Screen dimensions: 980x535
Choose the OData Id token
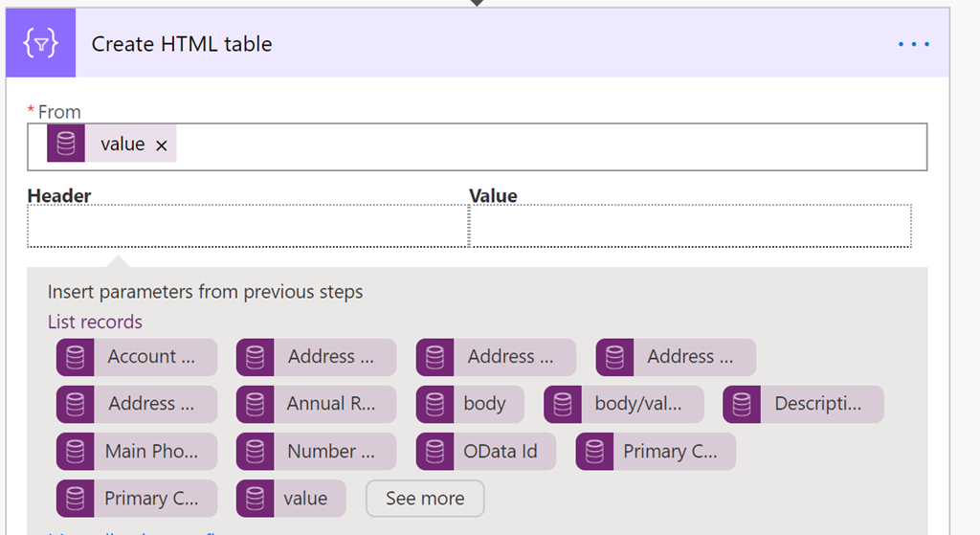(x=486, y=451)
